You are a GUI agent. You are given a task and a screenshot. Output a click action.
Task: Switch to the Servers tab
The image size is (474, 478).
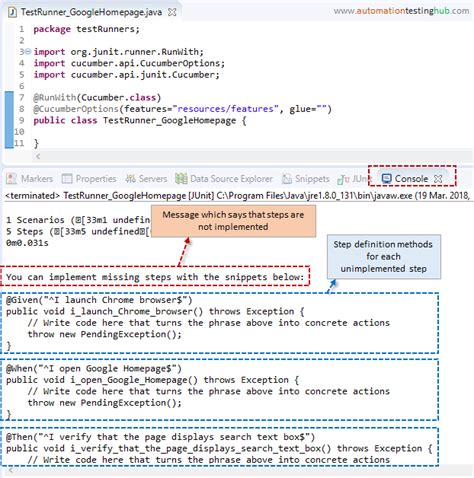(x=146, y=179)
